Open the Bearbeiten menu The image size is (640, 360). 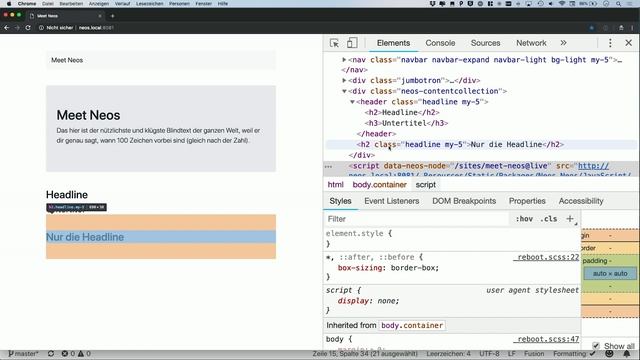tap(71, 4)
